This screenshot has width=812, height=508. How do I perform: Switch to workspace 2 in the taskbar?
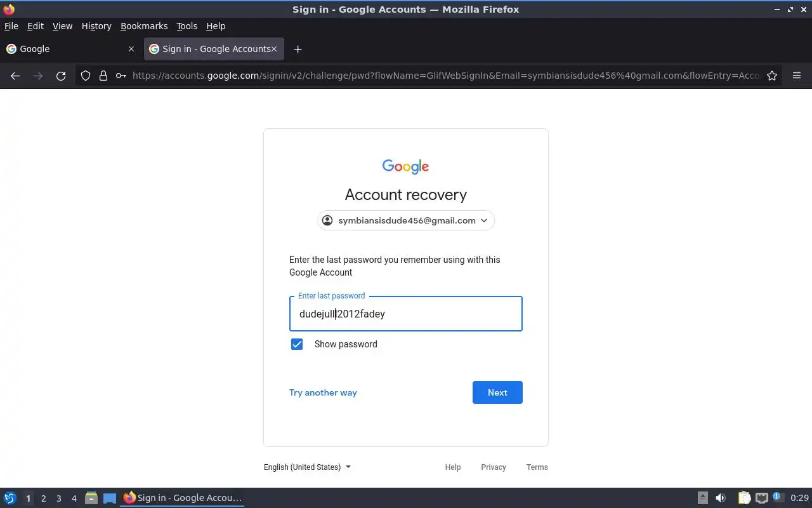pyautogui.click(x=44, y=498)
